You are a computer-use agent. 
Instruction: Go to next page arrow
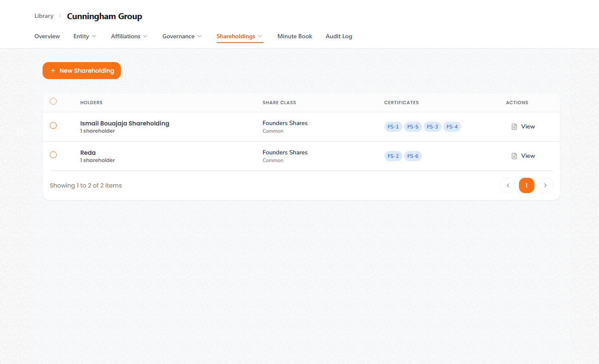[545, 185]
